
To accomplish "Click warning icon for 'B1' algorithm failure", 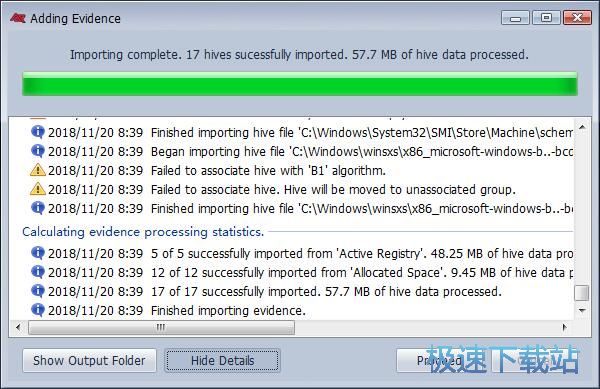I will (38, 170).
